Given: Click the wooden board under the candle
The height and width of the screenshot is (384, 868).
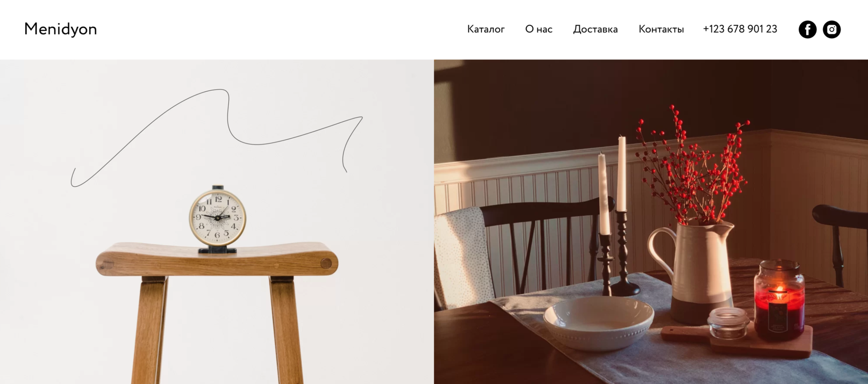Looking at the screenshot, I should [x=736, y=342].
